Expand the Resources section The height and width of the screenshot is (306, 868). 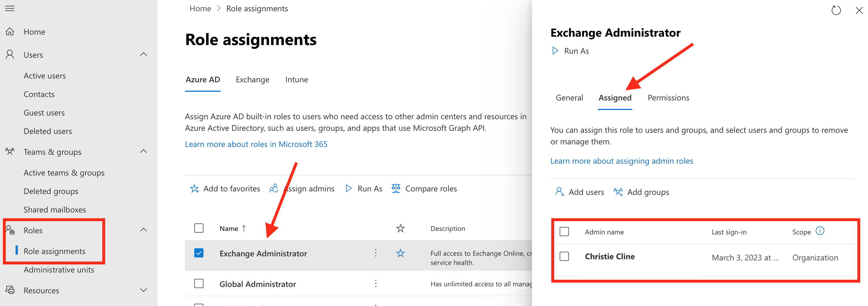tap(143, 290)
